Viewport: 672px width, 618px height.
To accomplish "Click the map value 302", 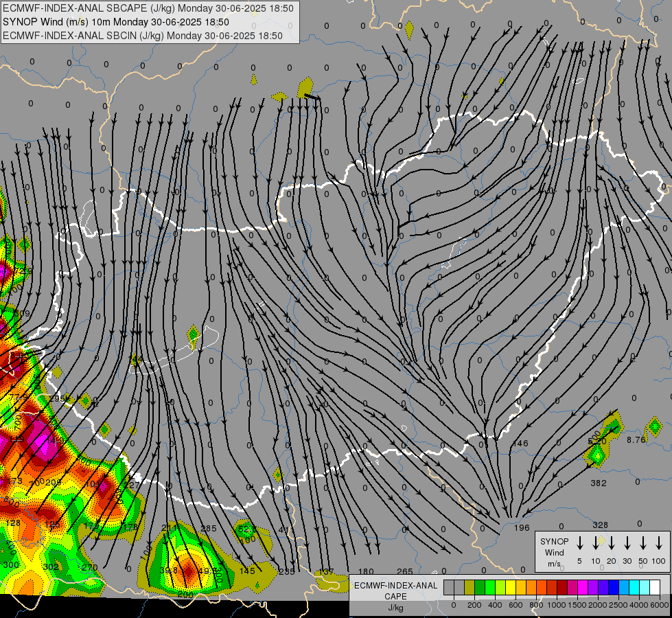I will pyautogui.click(x=51, y=567).
